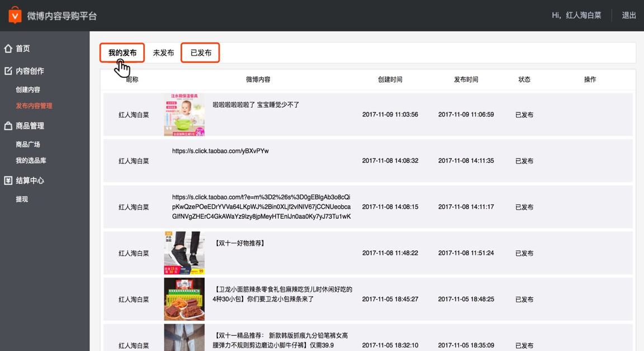Click creation time 2017-11-05 18:45:27
The width and height of the screenshot is (644, 351).
tap(390, 299)
